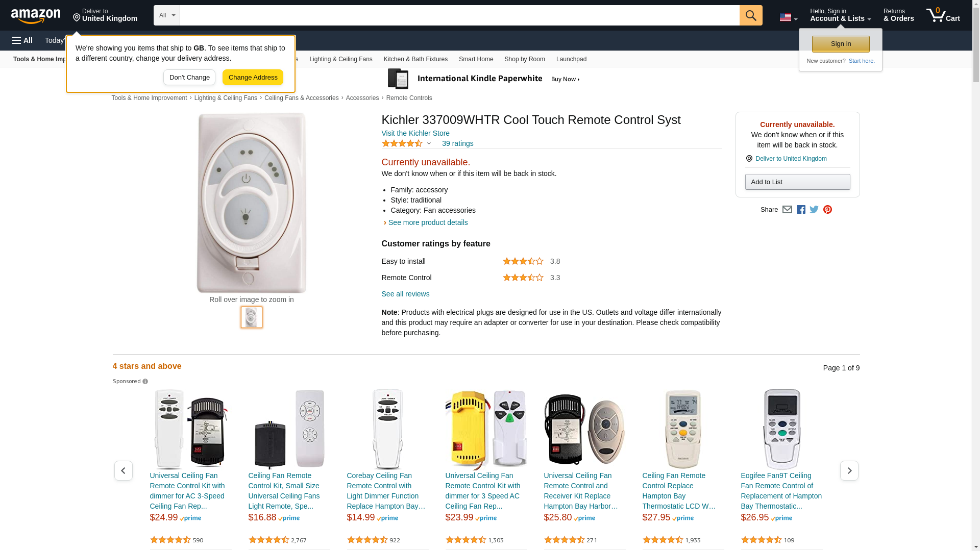This screenshot has height=551, width=980.
Task: Open the shopping cart
Action: coord(943,15)
